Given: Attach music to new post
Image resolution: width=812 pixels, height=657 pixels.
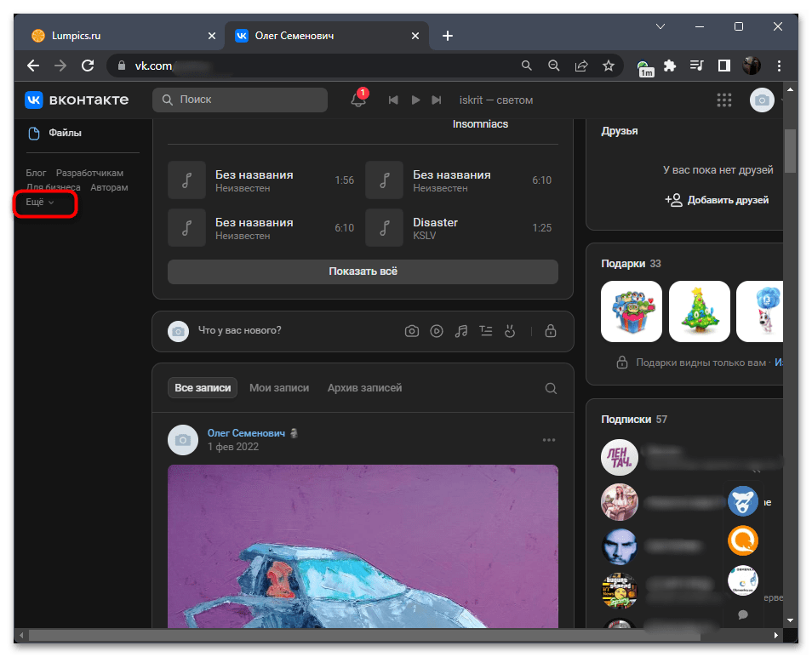Looking at the screenshot, I should tap(460, 331).
